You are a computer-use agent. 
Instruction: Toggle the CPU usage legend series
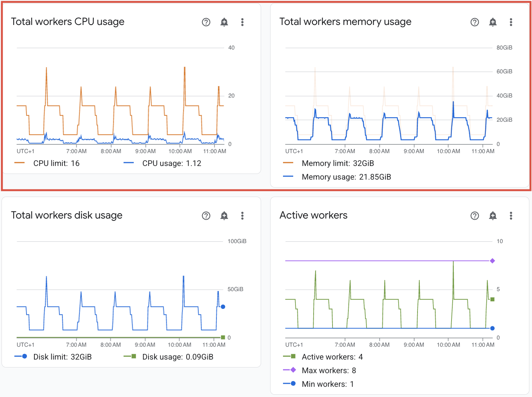tap(162, 163)
